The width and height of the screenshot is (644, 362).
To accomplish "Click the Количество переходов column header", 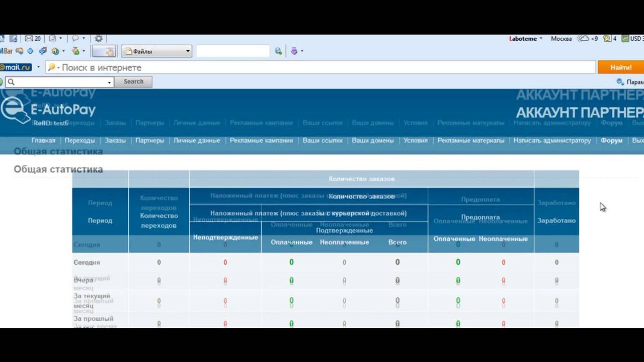I will 159,221.
